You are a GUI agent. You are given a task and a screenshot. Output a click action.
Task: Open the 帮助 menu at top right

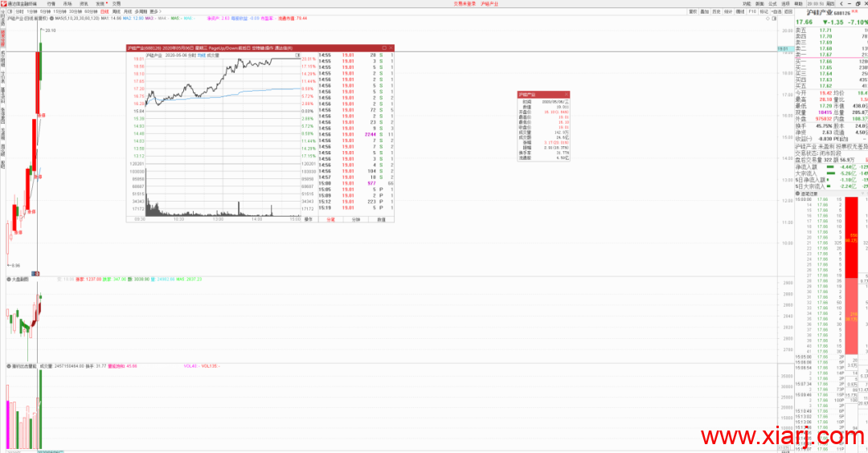point(798,3)
